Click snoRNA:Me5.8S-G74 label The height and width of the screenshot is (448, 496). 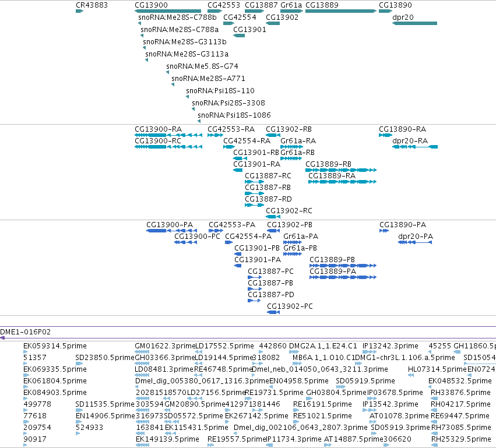(x=202, y=66)
